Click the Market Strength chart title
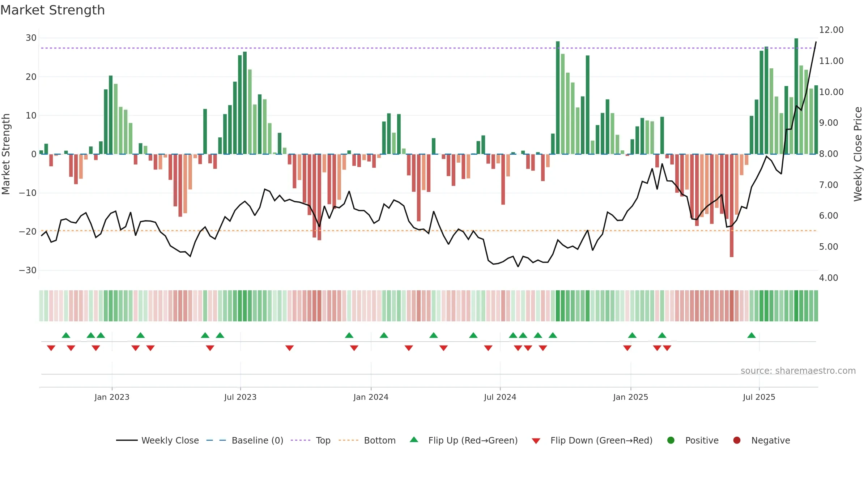This screenshot has height=488, width=868. 52,10
